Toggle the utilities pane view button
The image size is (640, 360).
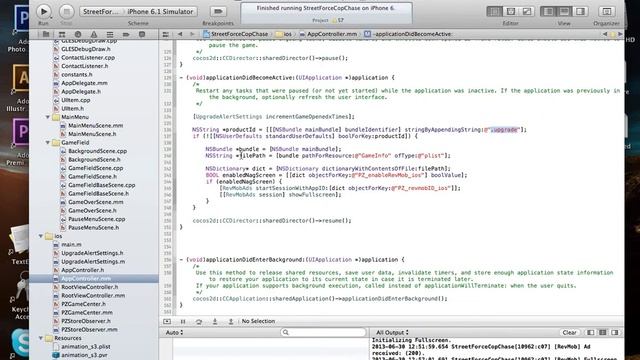(x=580, y=11)
